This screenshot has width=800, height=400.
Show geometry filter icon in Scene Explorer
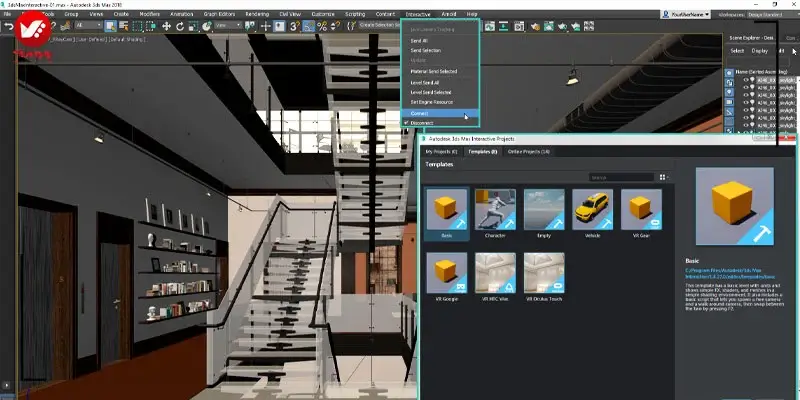pyautogui.click(x=729, y=73)
